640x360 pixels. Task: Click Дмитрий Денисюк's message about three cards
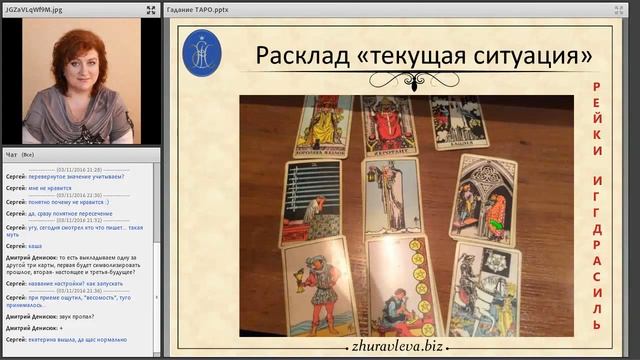(x=73, y=265)
